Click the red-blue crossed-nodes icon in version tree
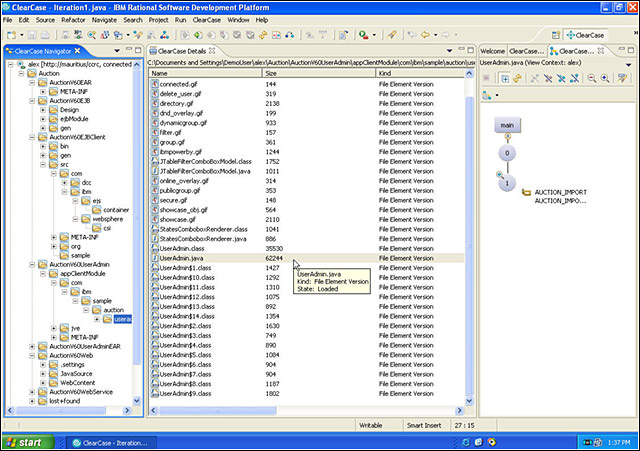 tap(548, 78)
